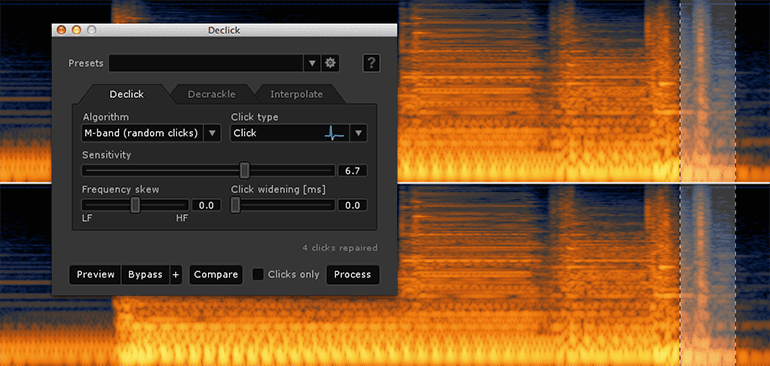Enable the Clicks only checkbox
This screenshot has width=770, height=366.
258,275
